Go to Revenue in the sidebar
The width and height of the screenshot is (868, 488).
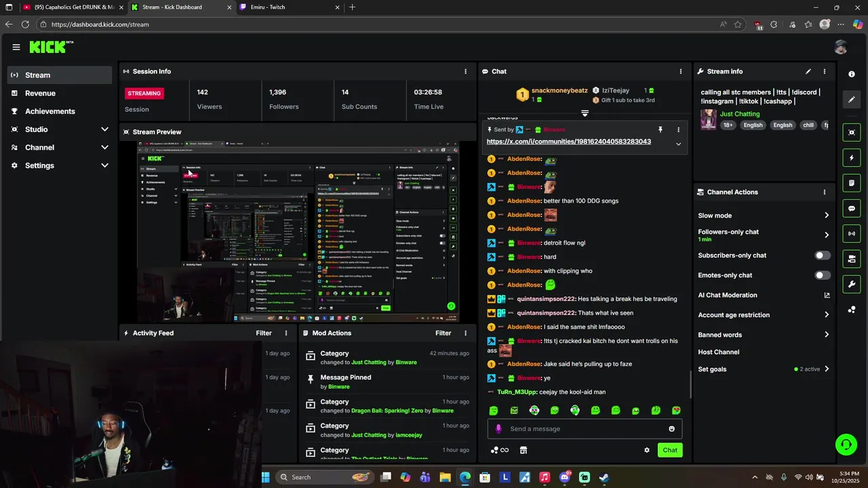coord(60,93)
